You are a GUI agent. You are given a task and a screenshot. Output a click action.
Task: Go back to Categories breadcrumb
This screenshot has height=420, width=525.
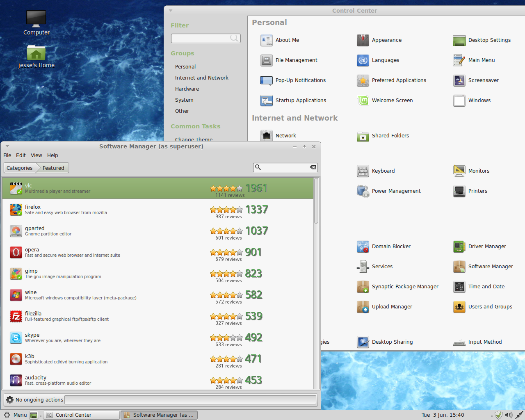pyautogui.click(x=20, y=168)
